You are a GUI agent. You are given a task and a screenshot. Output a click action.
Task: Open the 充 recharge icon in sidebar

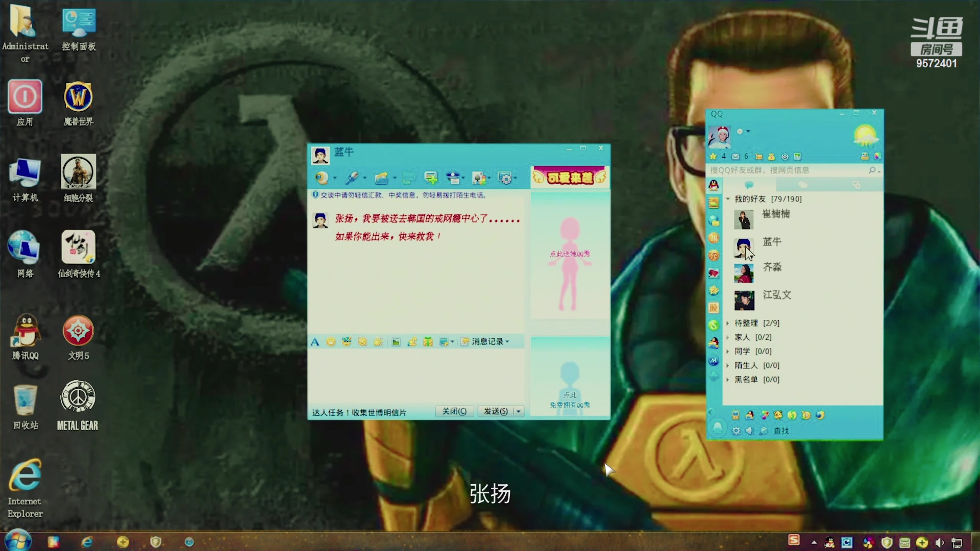click(714, 255)
